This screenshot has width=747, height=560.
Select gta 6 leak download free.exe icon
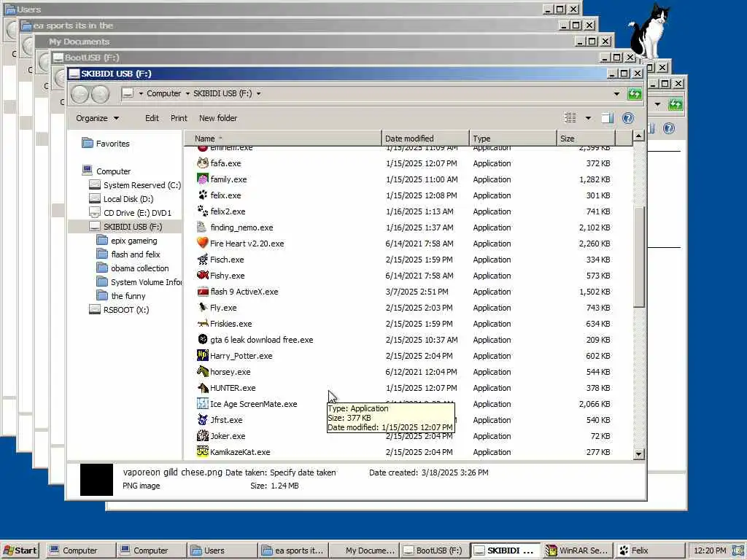203,340
